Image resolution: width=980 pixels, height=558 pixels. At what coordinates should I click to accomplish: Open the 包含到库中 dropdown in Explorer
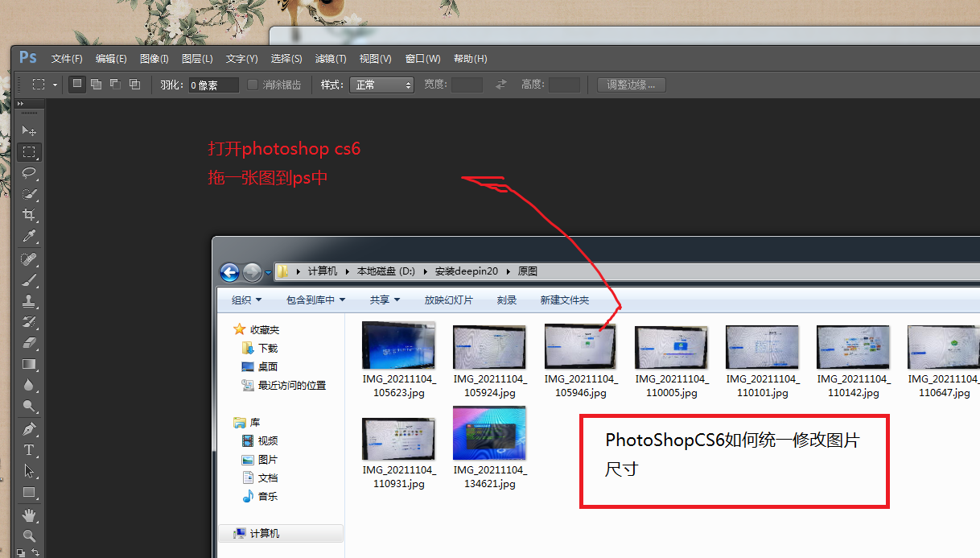click(315, 300)
